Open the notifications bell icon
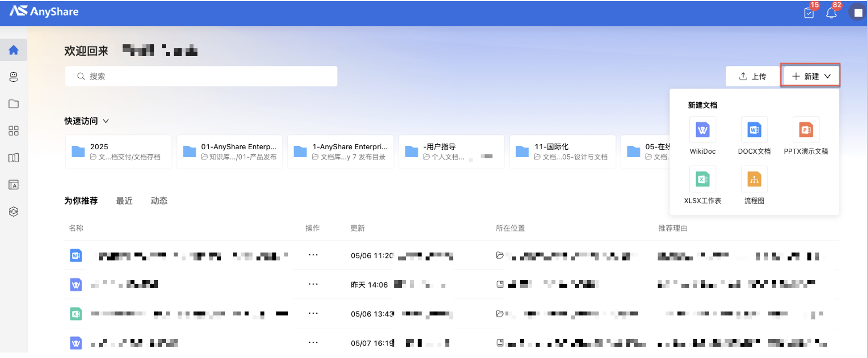868x358 pixels. tap(831, 13)
